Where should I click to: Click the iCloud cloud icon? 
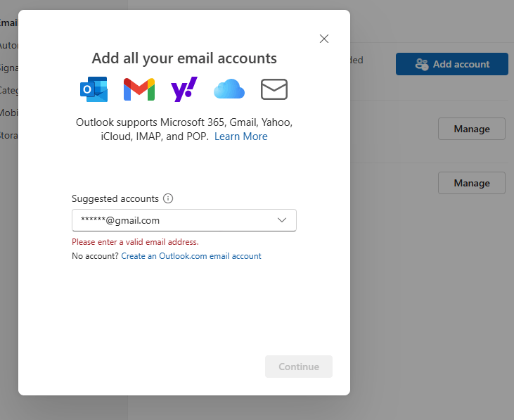point(229,89)
